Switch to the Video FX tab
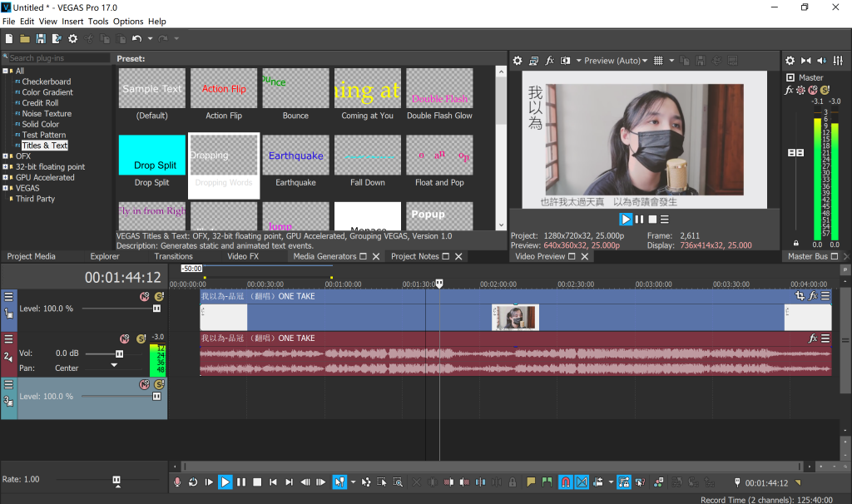This screenshot has height=504, width=852. (x=243, y=256)
